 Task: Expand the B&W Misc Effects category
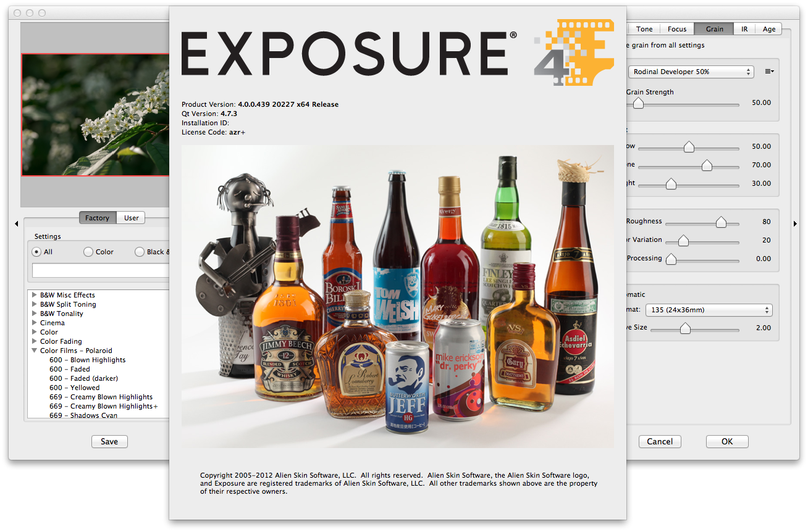35,295
